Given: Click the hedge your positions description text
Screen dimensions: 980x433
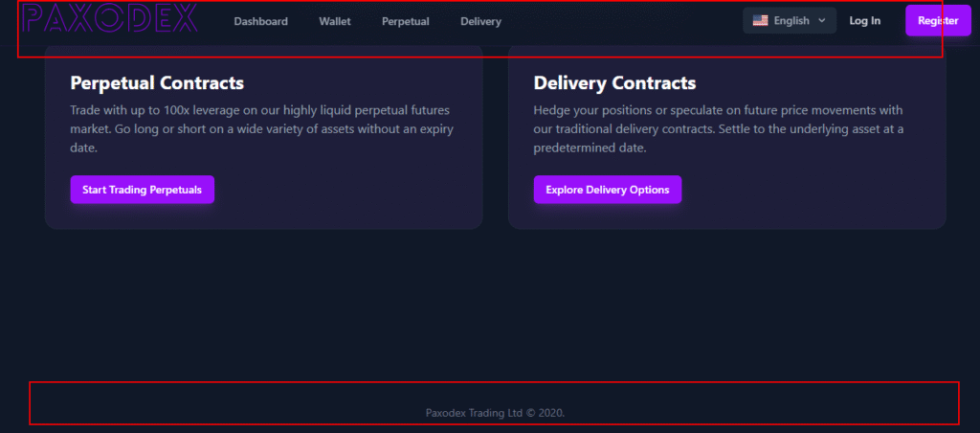Looking at the screenshot, I should [x=719, y=129].
